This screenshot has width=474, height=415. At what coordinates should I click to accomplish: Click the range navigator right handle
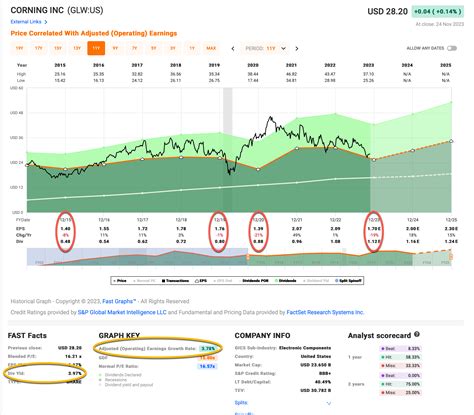coord(451,257)
